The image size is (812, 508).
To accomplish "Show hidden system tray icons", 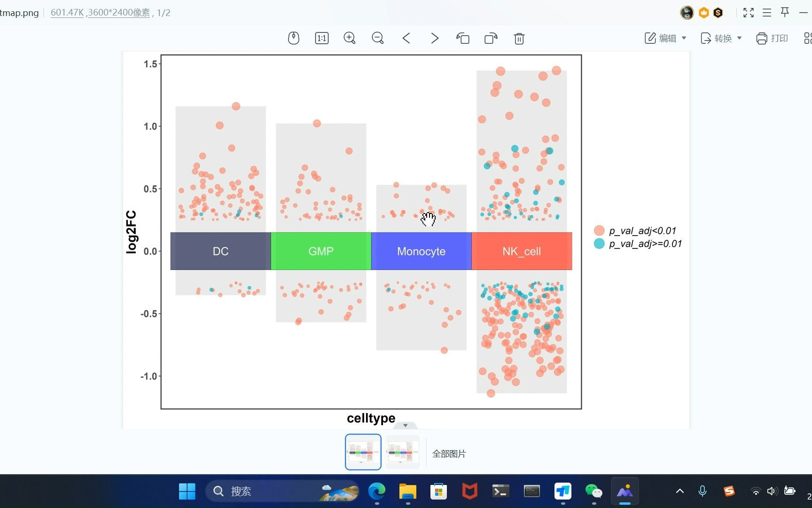I will pyautogui.click(x=680, y=492).
